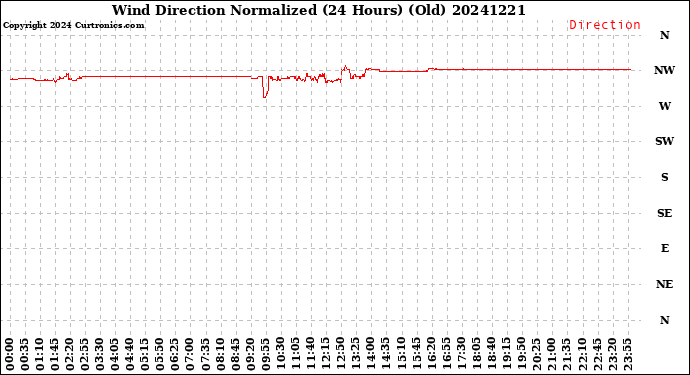Click the '16:55' time label
Image resolution: width=690 pixels, height=375 pixels.
[x=446, y=354]
